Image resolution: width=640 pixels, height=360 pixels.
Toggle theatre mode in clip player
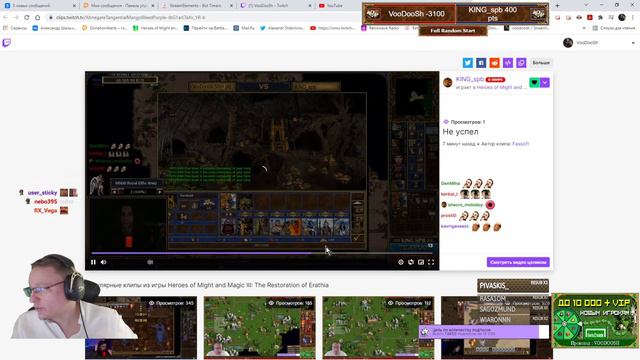coord(421,262)
